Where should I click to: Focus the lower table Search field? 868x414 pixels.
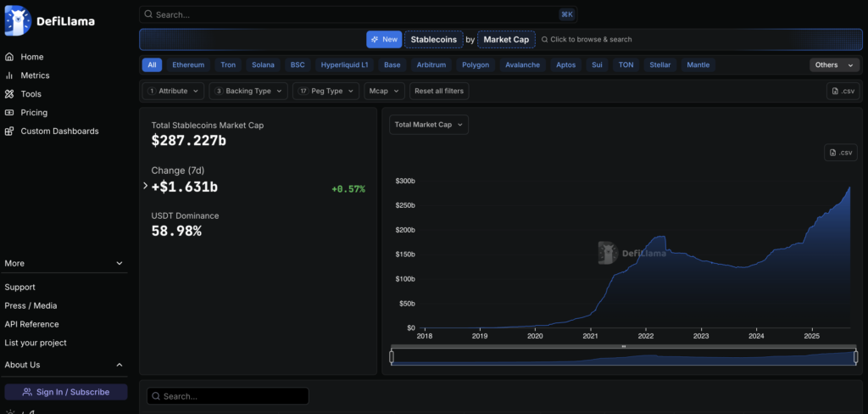click(227, 396)
